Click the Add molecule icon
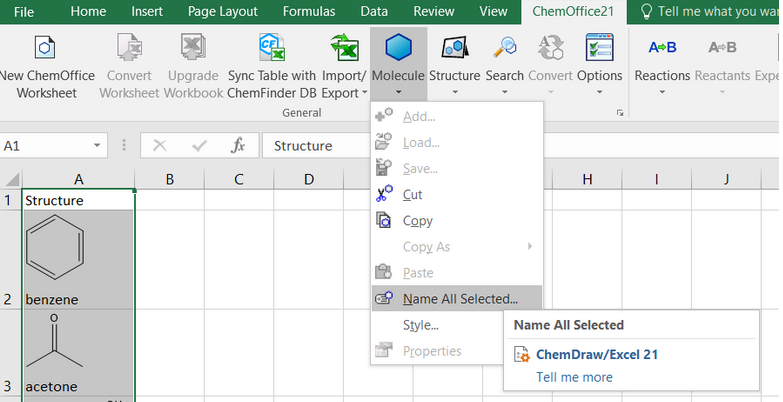 pos(384,115)
